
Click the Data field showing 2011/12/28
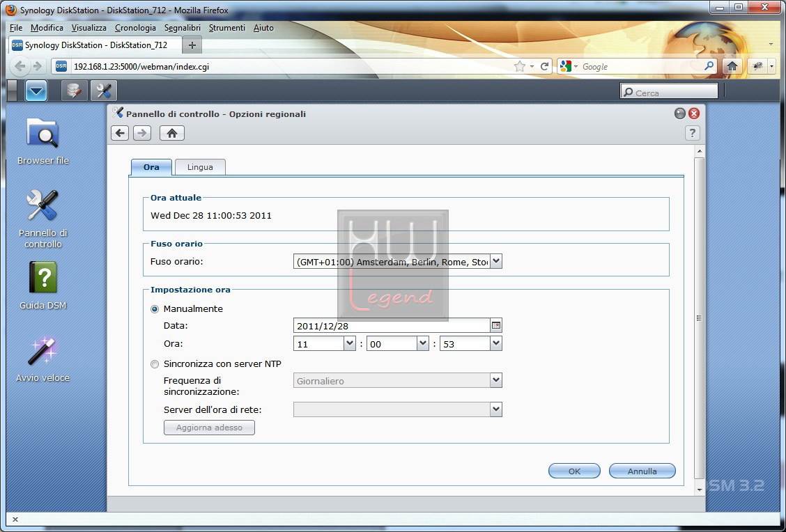[392, 326]
